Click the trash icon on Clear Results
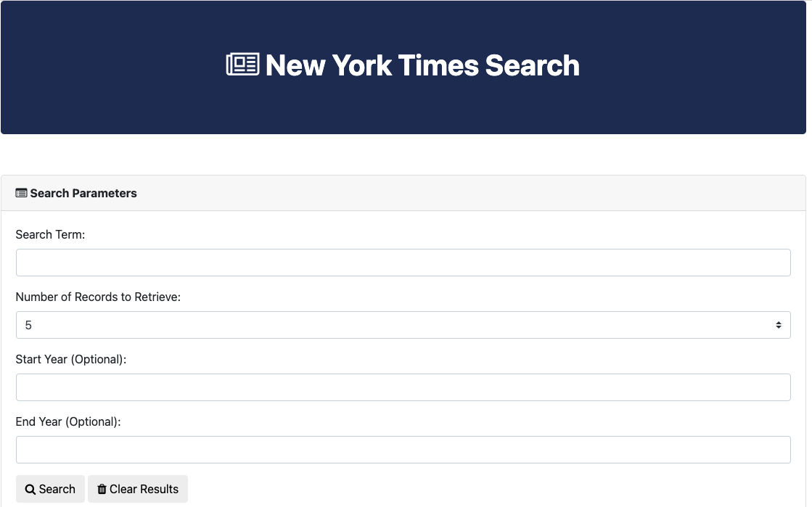The width and height of the screenshot is (812, 507). pyautogui.click(x=102, y=490)
